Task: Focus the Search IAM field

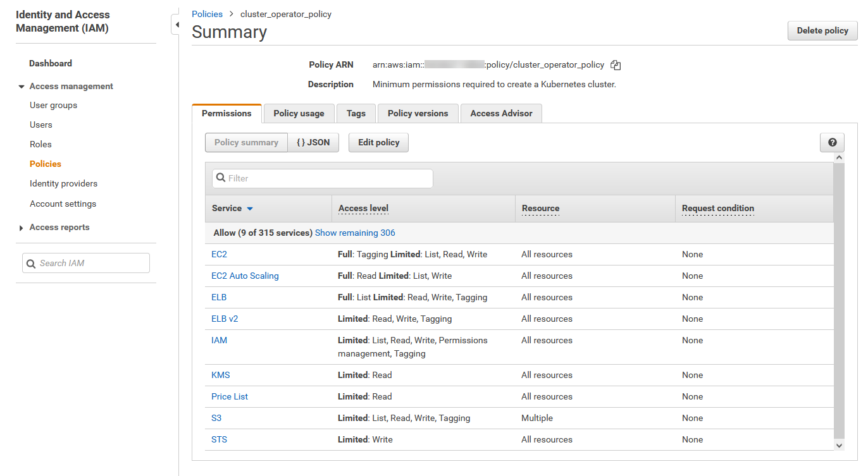Action: (x=86, y=264)
